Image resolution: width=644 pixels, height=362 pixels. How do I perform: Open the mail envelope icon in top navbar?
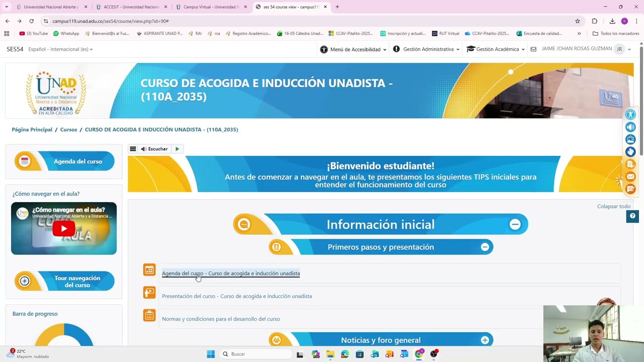pyautogui.click(x=533, y=49)
